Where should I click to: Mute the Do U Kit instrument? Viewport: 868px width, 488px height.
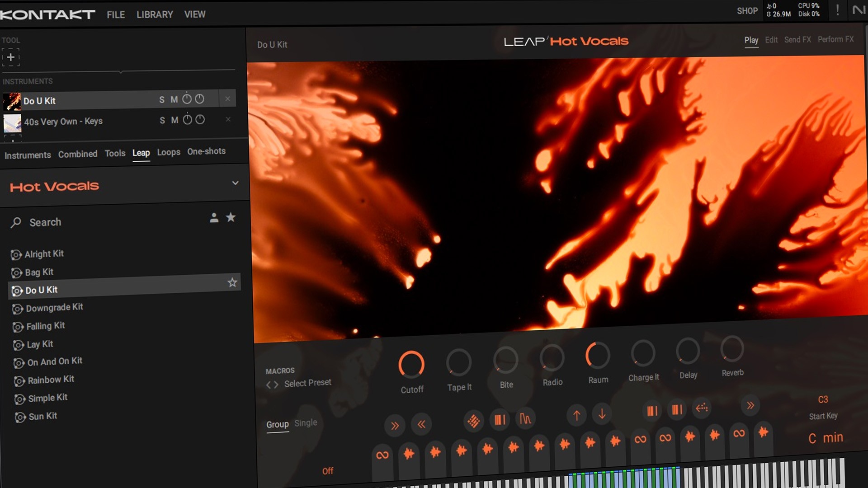174,99
